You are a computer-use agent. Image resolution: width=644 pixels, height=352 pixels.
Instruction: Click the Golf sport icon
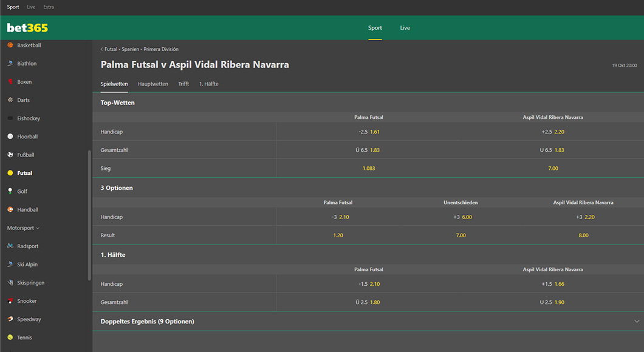(x=10, y=191)
